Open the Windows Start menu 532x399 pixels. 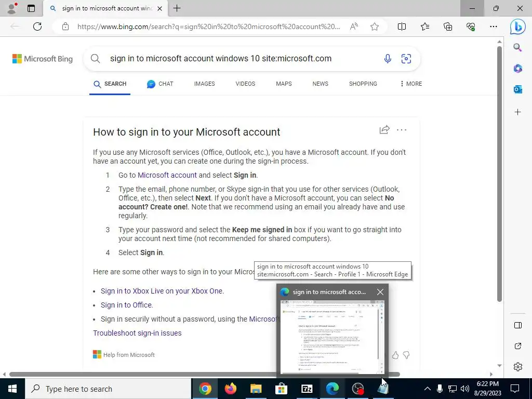[12, 389]
